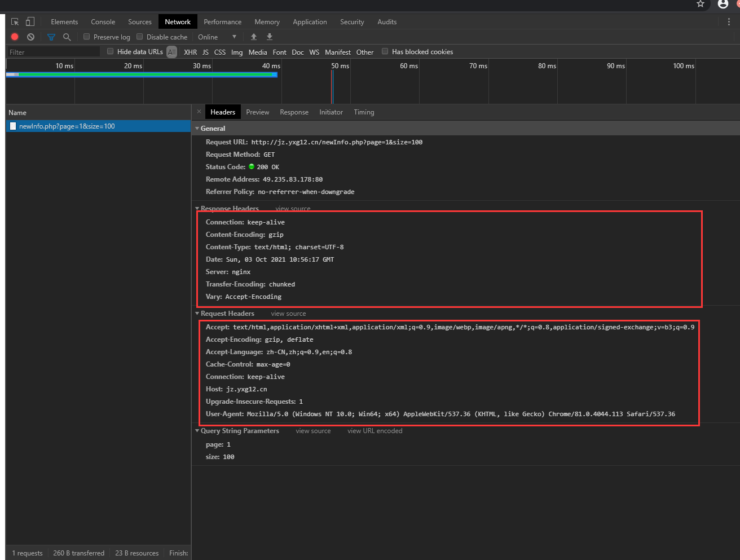Collapse the Response Headers section
This screenshot has width=740, height=560.
point(197,209)
